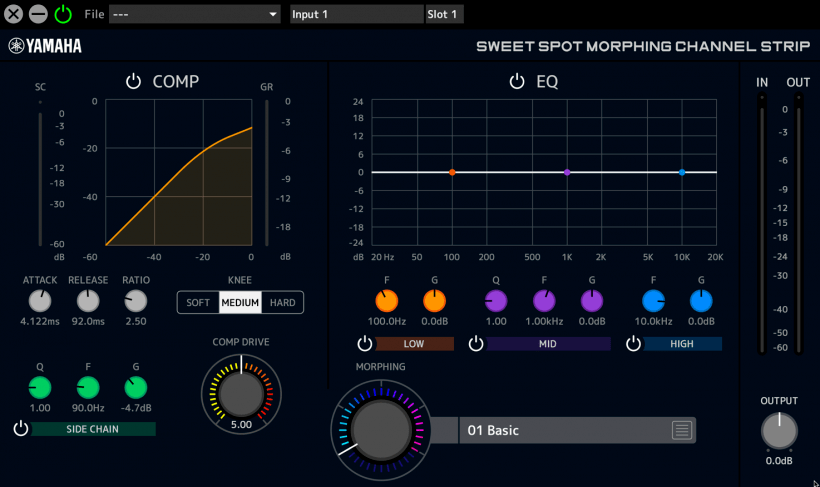Screen dimensions: 820x487
Task: Click the blue high band point on EQ graph
Action: pyautogui.click(x=682, y=172)
